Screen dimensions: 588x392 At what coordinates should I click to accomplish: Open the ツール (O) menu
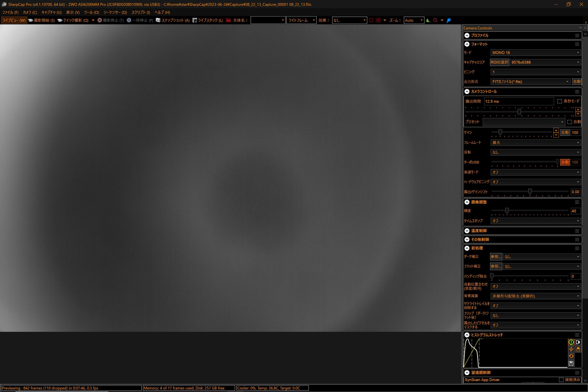(x=92, y=12)
